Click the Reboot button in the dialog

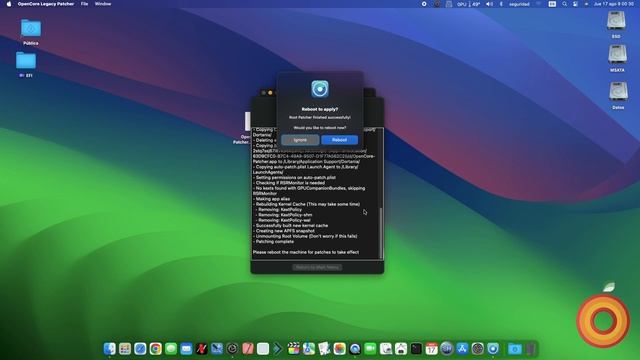pyautogui.click(x=339, y=140)
